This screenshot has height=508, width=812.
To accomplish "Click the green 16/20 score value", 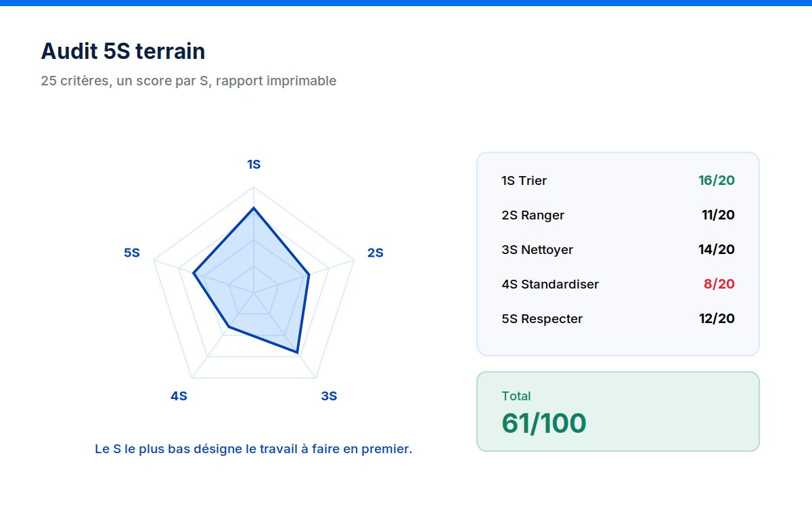I will [717, 181].
